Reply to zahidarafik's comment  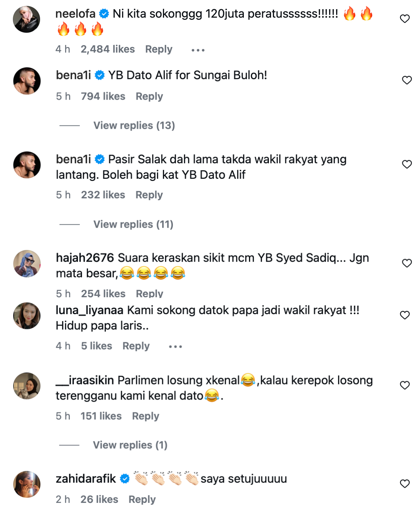[142, 500]
